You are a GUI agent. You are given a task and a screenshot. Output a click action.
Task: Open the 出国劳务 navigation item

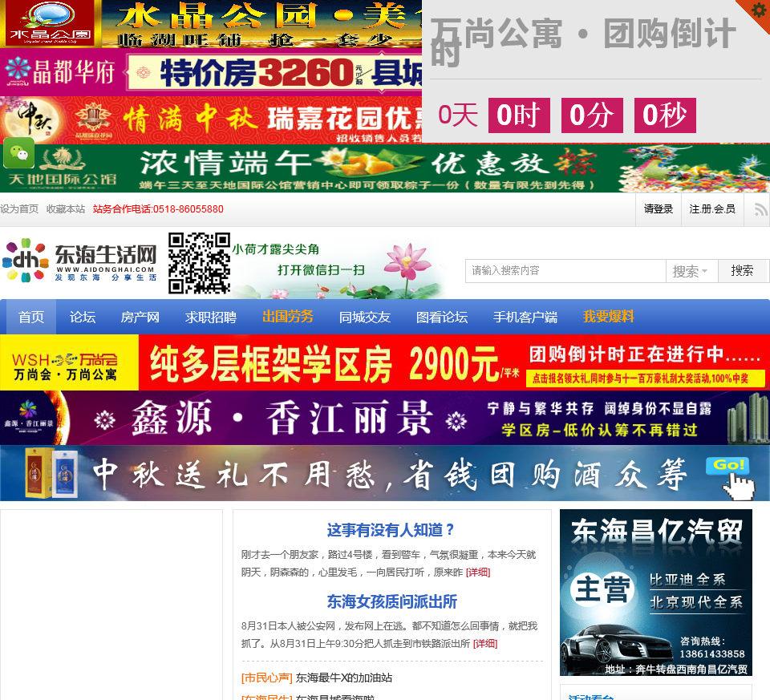(288, 317)
